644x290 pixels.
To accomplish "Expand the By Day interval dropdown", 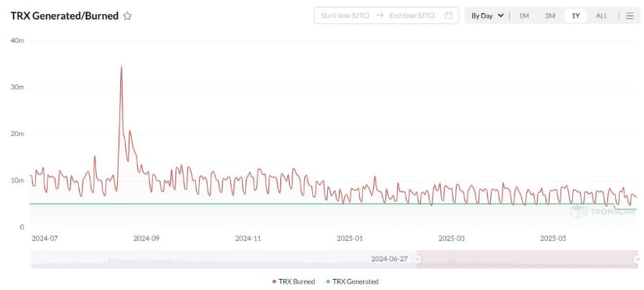I will coord(488,16).
